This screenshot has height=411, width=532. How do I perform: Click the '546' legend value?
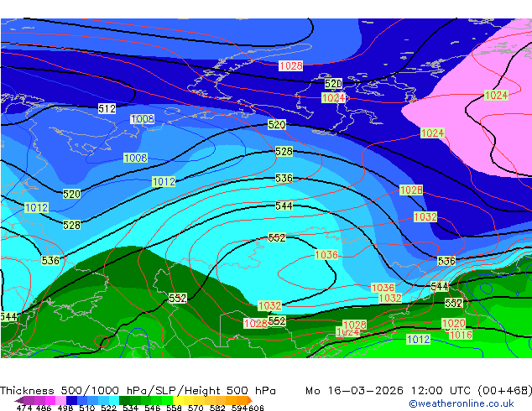coord(153,408)
